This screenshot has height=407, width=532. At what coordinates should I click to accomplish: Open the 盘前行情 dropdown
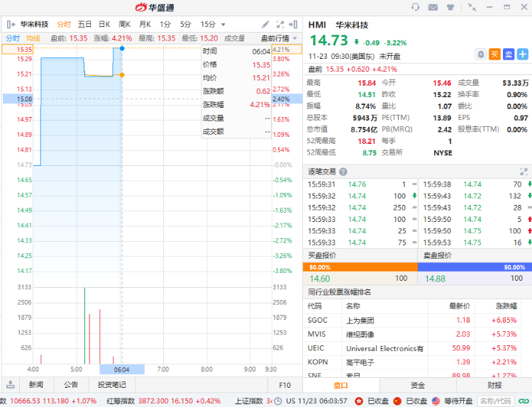279,38
